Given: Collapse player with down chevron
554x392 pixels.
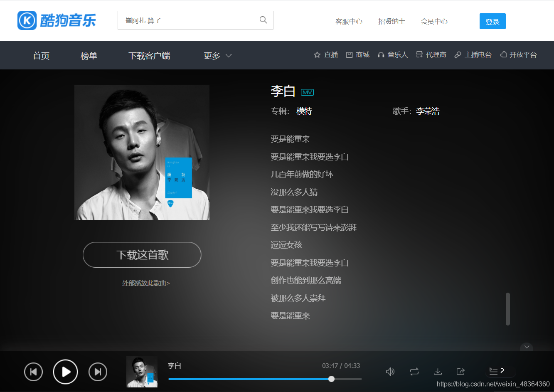Looking at the screenshot, I should click(527, 347).
